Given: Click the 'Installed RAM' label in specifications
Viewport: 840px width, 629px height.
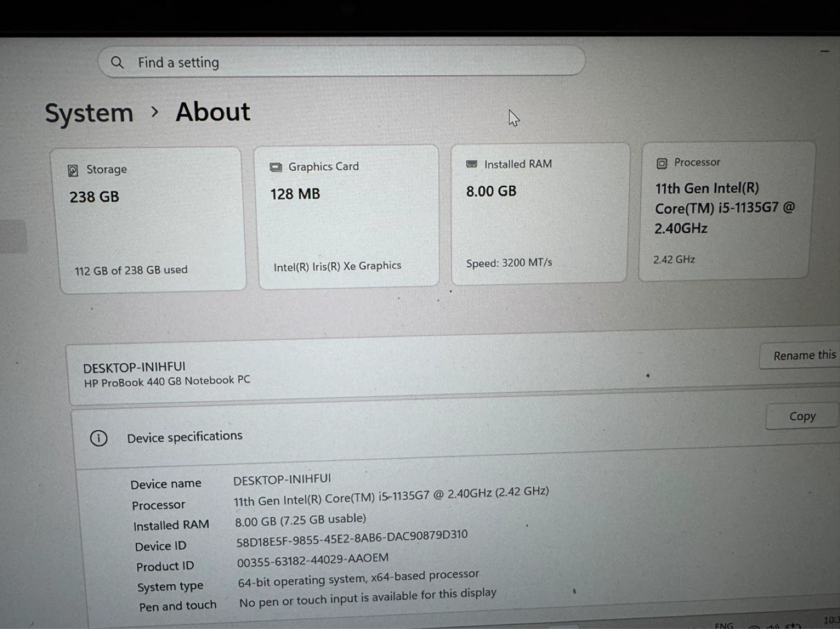Looking at the screenshot, I should click(x=171, y=525).
